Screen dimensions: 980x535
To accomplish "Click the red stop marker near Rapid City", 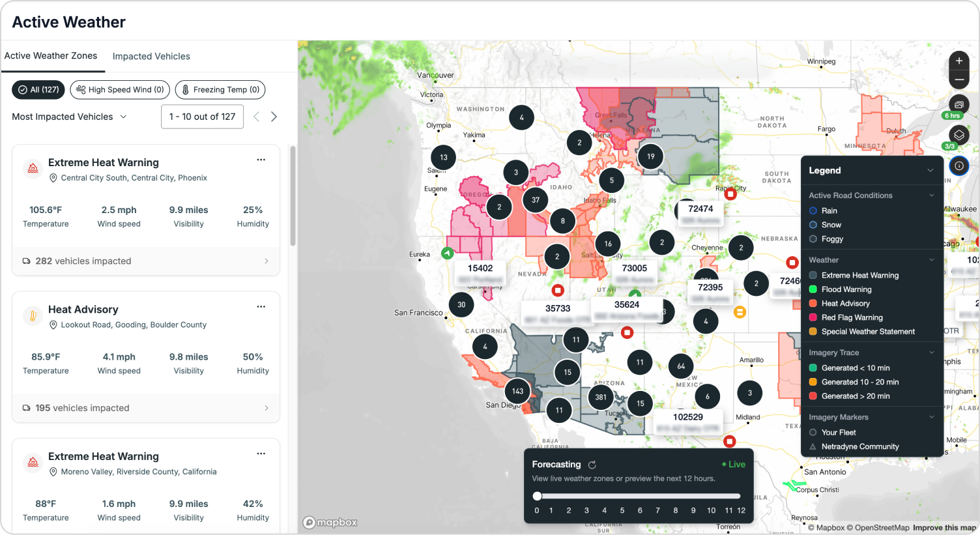I will (x=730, y=194).
